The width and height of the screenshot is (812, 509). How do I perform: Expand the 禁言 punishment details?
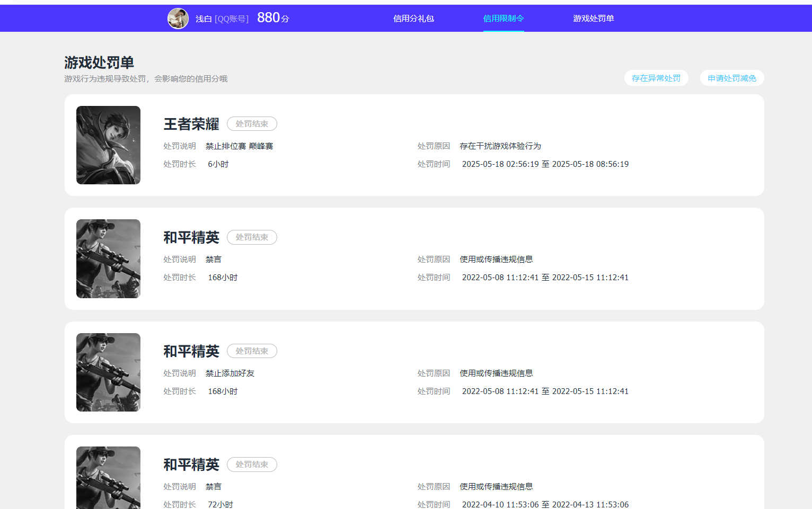click(214, 259)
